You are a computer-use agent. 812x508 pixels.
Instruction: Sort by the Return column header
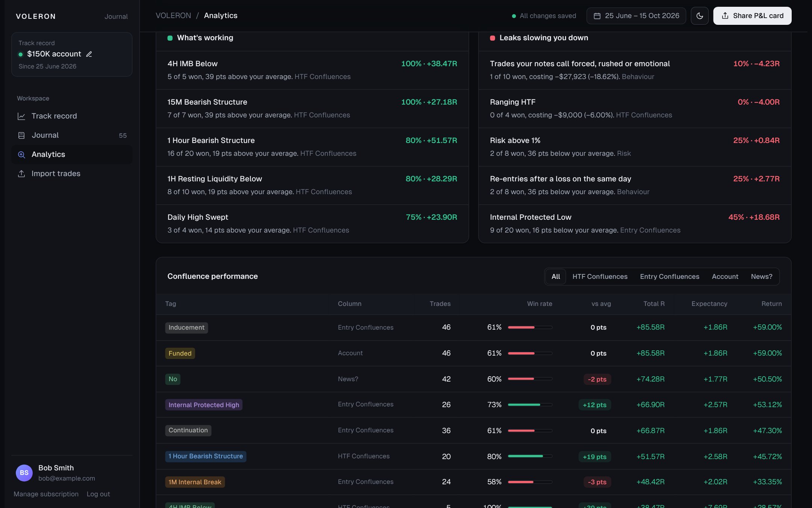(x=771, y=304)
